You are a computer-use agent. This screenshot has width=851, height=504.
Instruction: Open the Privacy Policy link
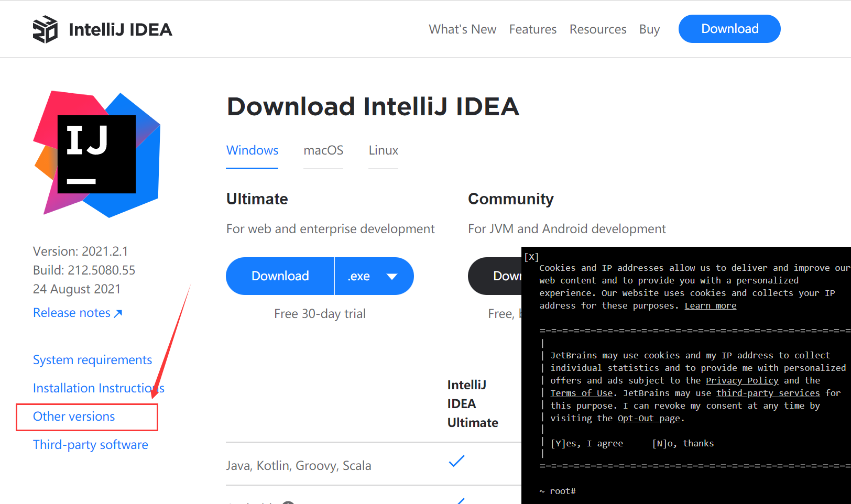point(742,380)
